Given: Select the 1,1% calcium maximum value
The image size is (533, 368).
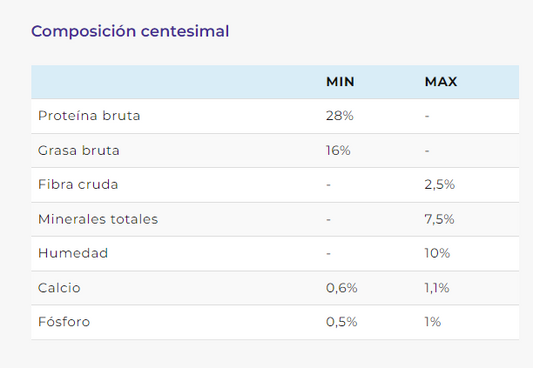Looking at the screenshot, I should point(437,288).
